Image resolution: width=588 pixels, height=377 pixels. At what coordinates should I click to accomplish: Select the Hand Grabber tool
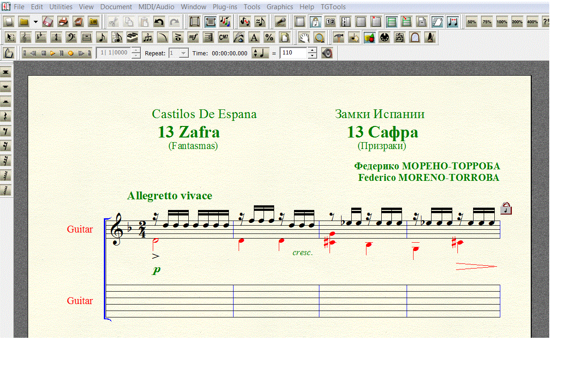303,37
